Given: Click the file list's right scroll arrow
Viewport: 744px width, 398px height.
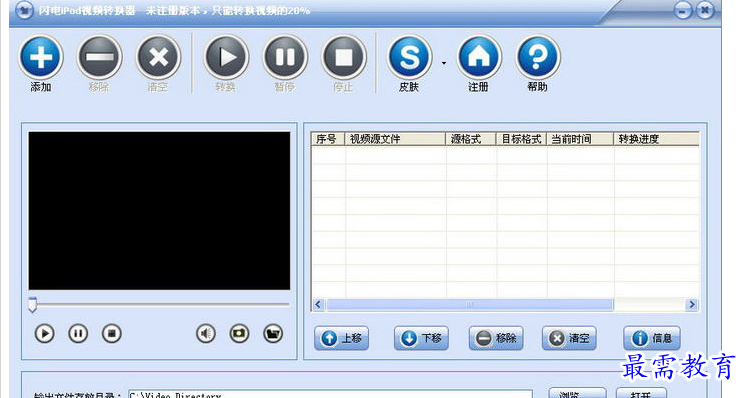Looking at the screenshot, I should [692, 305].
